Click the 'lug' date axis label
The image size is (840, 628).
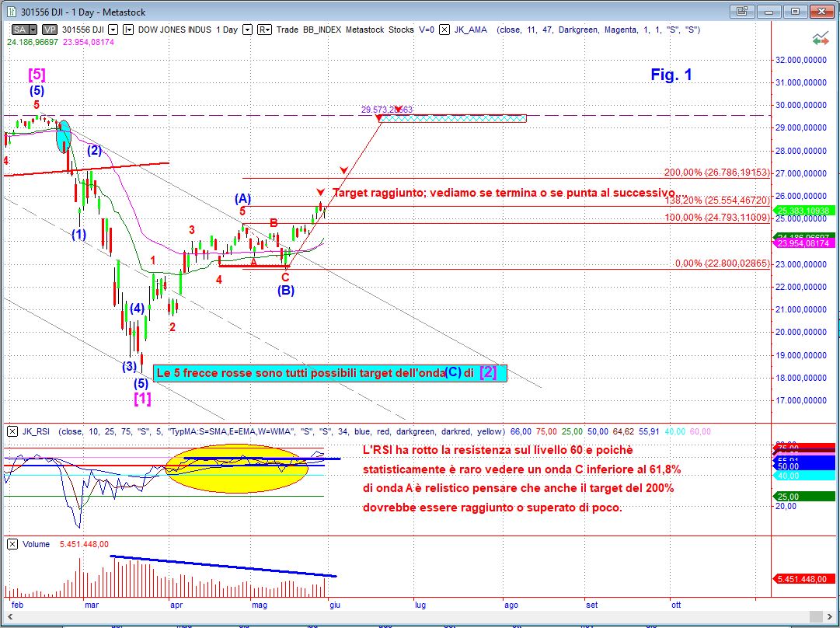coord(420,605)
